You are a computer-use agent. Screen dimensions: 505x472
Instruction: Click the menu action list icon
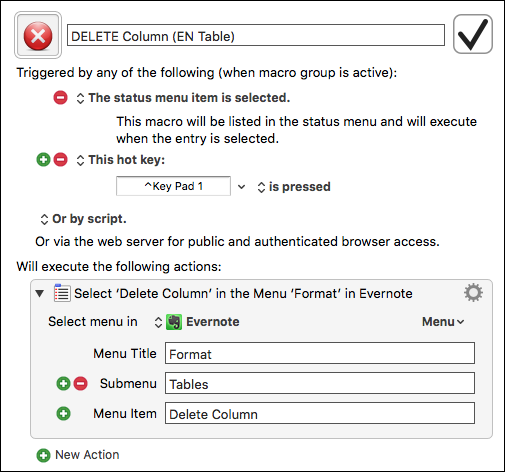(x=62, y=293)
